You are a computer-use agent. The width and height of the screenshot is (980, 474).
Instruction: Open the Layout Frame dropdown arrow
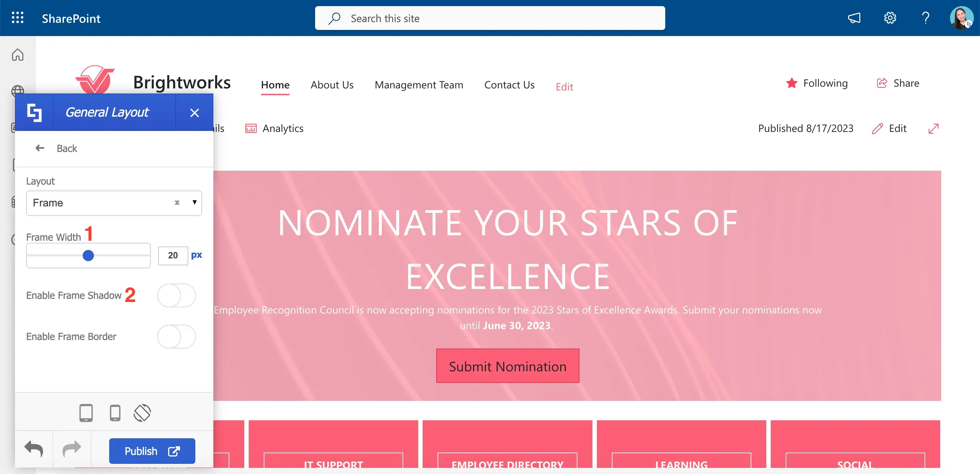(194, 202)
